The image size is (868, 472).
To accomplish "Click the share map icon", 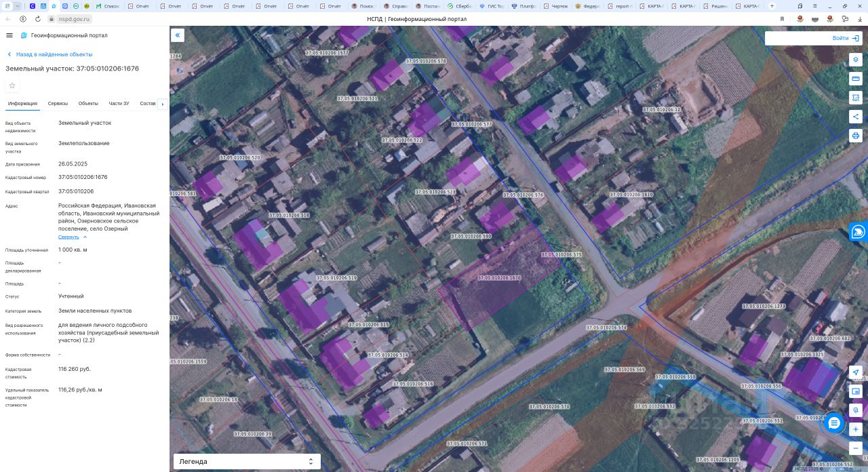I will point(856,117).
